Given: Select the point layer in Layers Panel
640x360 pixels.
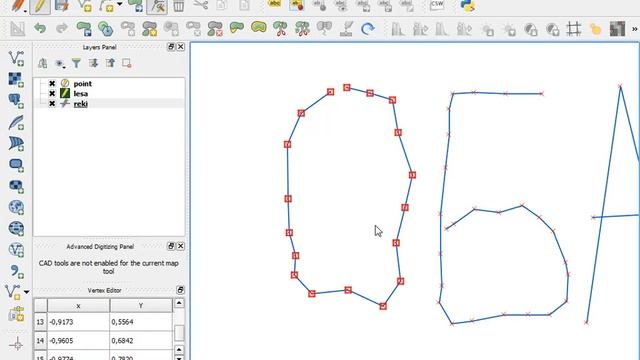Looking at the screenshot, I should pos(82,83).
